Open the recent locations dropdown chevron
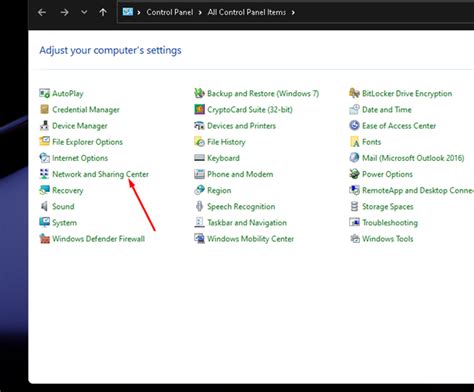 (84, 12)
